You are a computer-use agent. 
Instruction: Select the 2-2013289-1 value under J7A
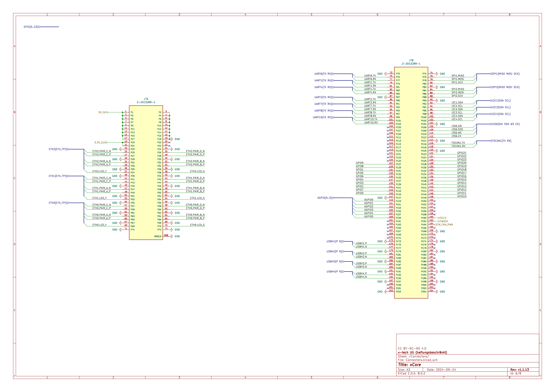146,102
